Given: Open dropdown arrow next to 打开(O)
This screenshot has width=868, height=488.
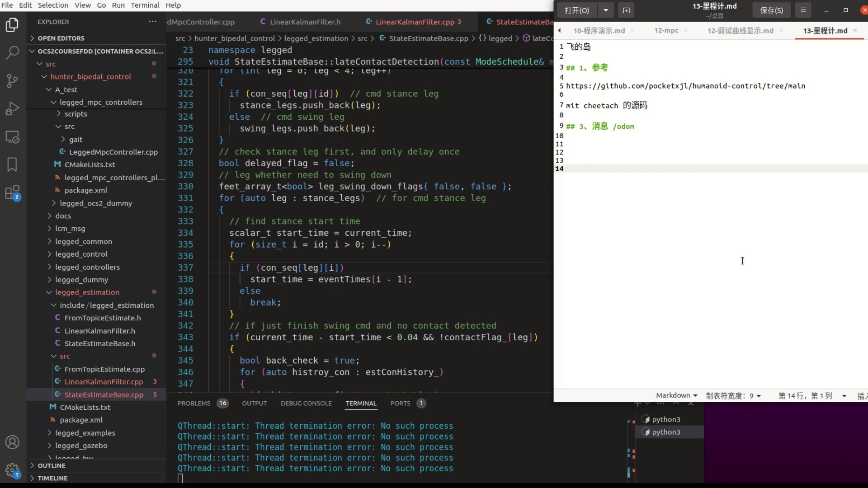Looking at the screenshot, I should pos(606,10).
